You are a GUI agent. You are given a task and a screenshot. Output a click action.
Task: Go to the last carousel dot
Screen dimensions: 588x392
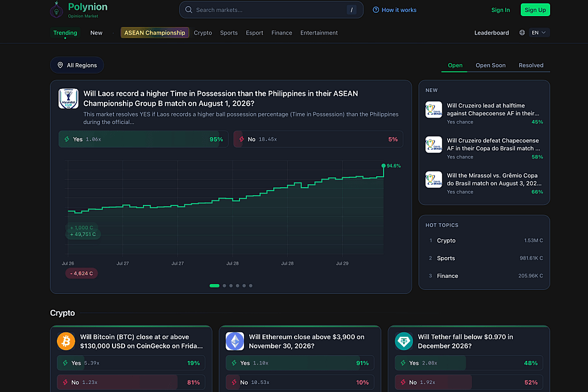pyautogui.click(x=250, y=286)
